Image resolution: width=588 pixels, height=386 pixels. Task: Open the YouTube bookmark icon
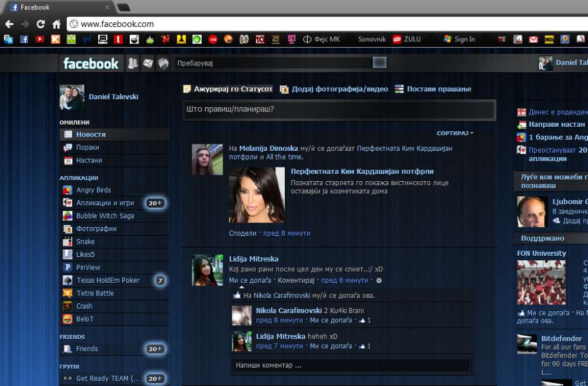coord(40,40)
